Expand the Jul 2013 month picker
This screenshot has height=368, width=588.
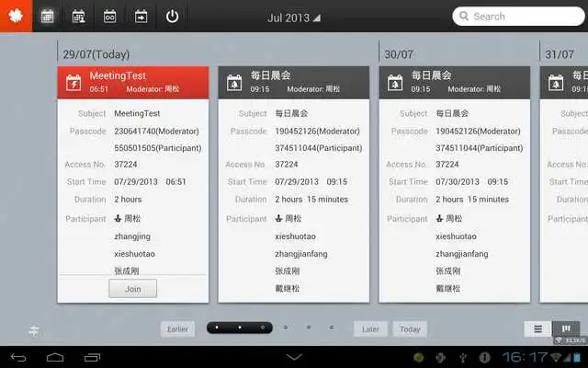(294, 17)
